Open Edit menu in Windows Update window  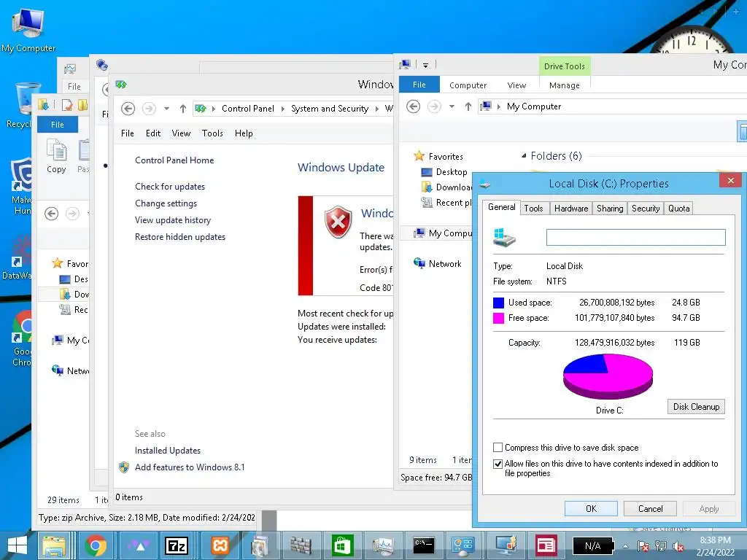(x=153, y=133)
